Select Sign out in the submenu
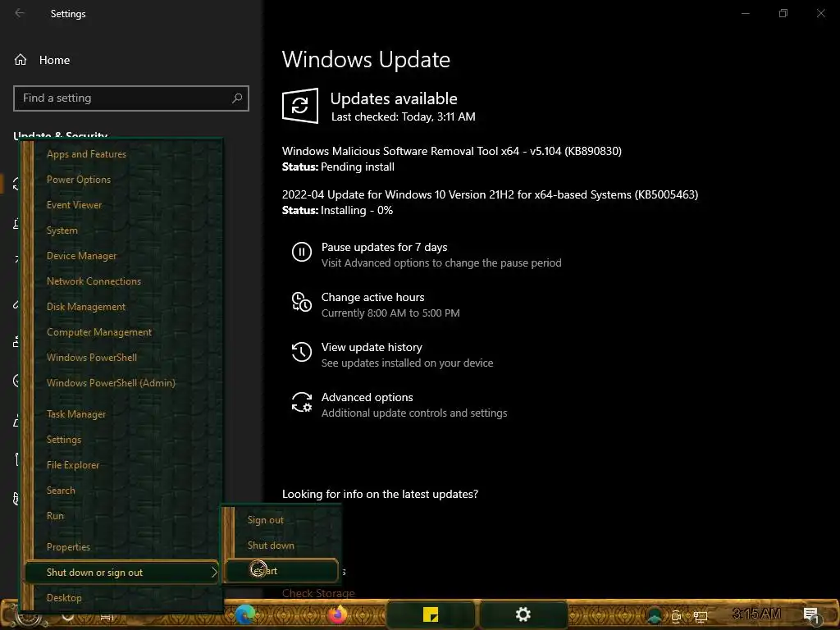The image size is (840, 630). click(x=265, y=520)
